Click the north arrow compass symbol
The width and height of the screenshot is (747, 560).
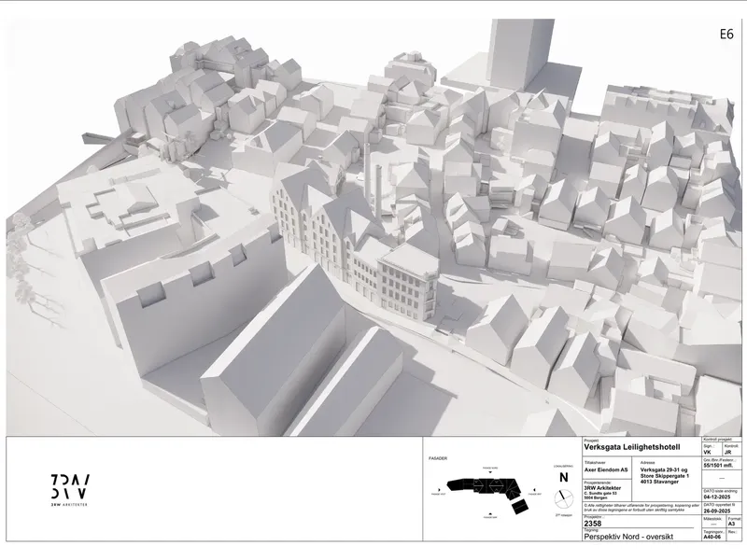point(564,498)
